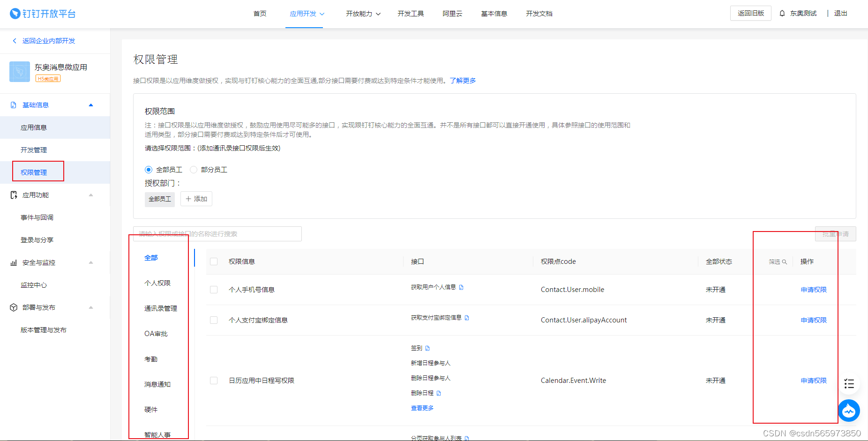Click the 东奥消息微应用 app icon
The width and height of the screenshot is (868, 441).
click(x=20, y=72)
